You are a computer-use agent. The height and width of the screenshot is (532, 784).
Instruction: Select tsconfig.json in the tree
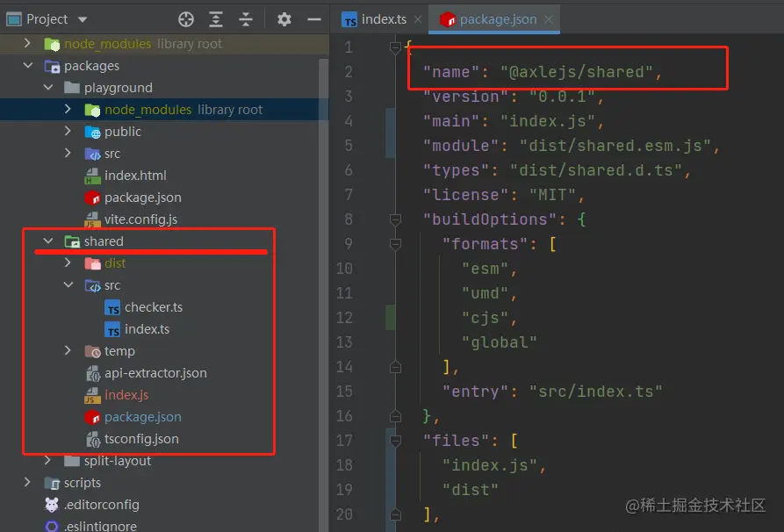pos(141,439)
